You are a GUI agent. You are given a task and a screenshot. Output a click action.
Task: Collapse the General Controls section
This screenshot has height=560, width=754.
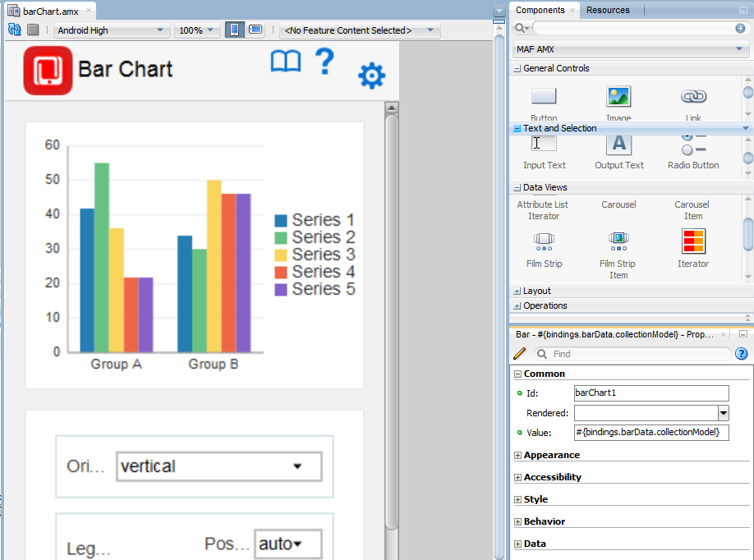pos(517,69)
